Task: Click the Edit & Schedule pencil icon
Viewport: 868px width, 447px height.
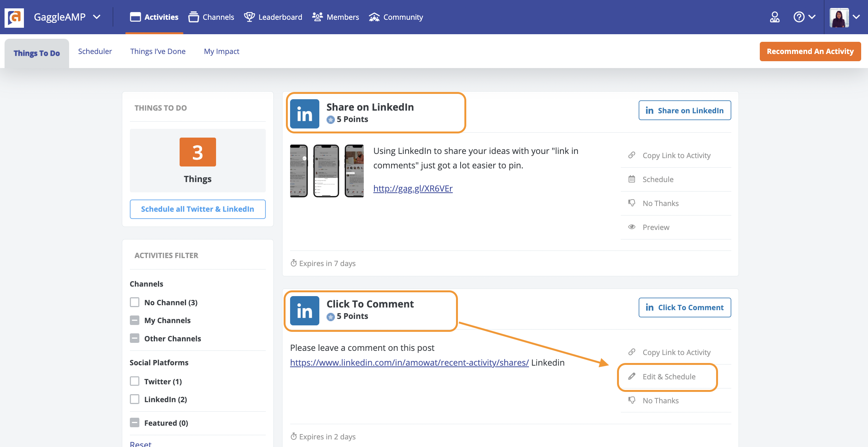Action: point(631,376)
